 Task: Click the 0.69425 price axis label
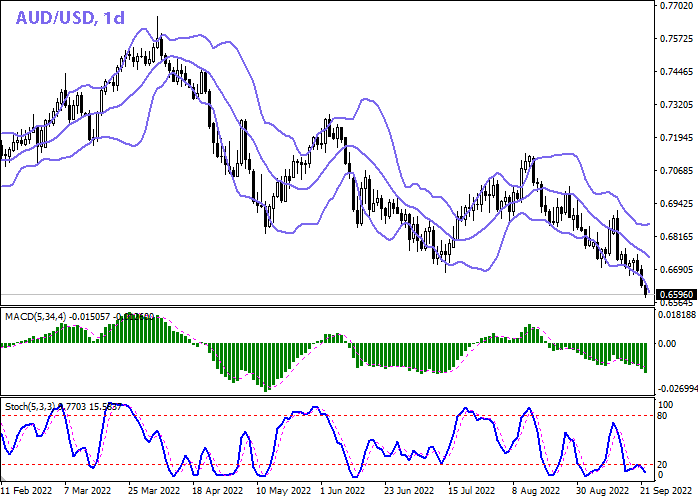[676, 204]
